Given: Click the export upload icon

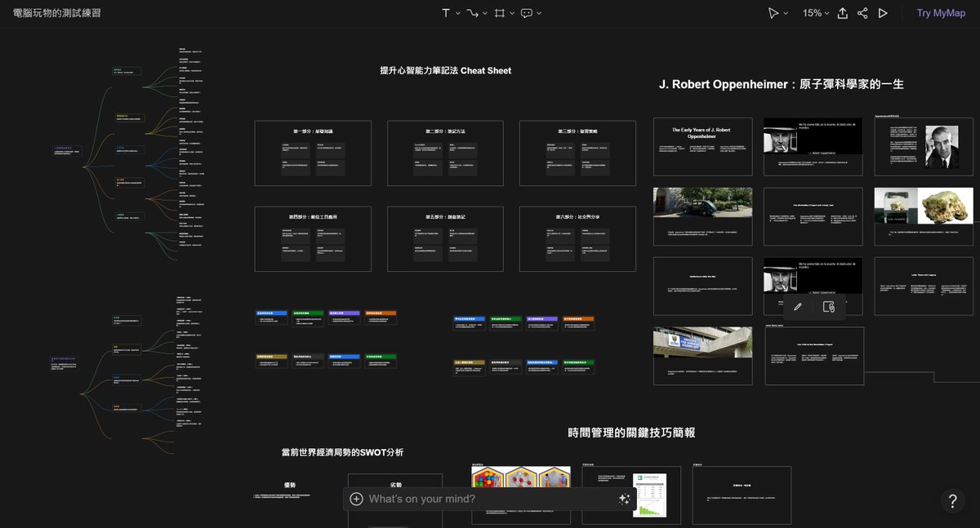Looking at the screenshot, I should (842, 13).
